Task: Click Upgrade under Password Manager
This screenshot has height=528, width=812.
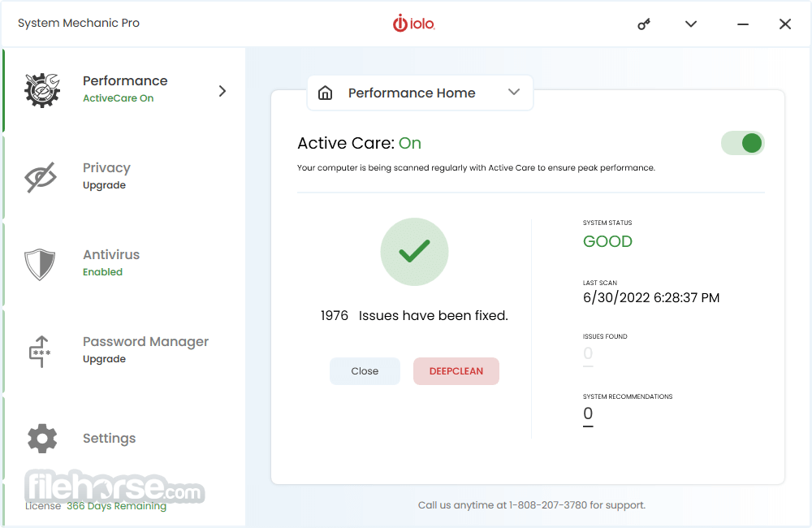Action: [104, 359]
